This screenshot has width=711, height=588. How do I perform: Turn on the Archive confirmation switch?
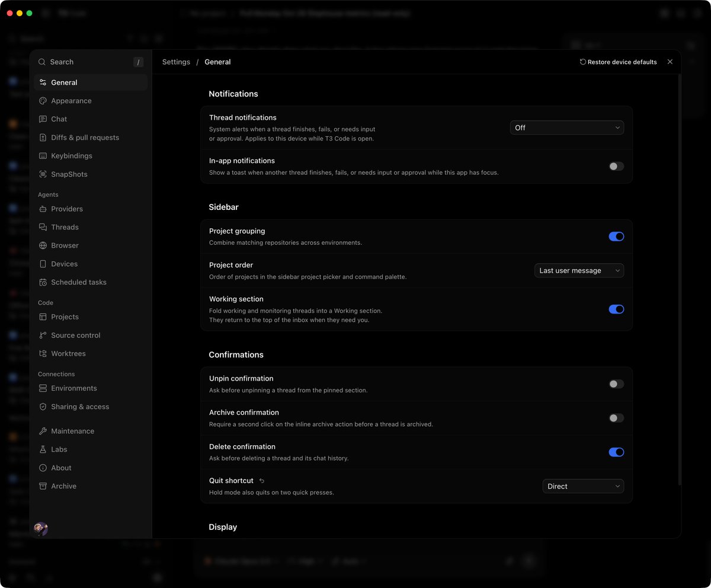click(616, 418)
